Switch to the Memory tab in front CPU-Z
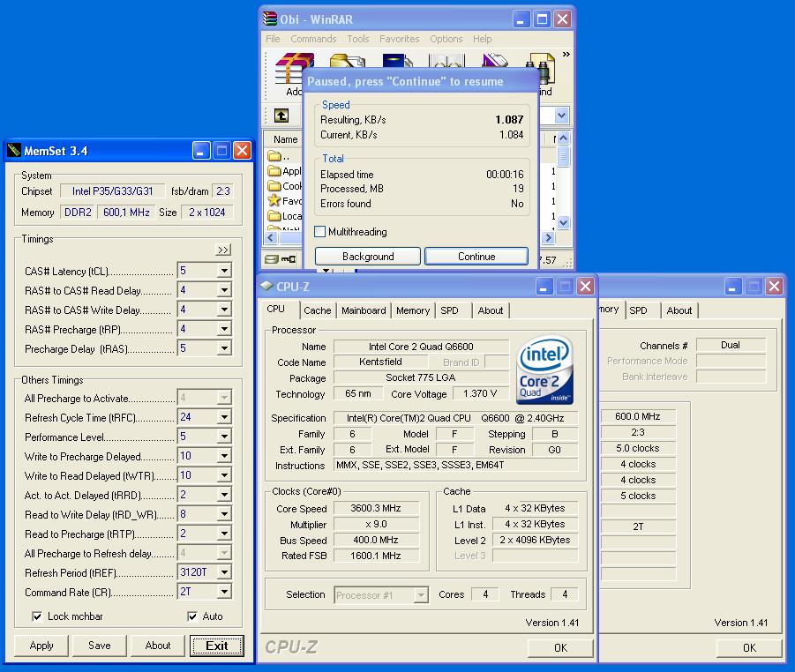Screen dimensions: 795x672 (x=413, y=310)
